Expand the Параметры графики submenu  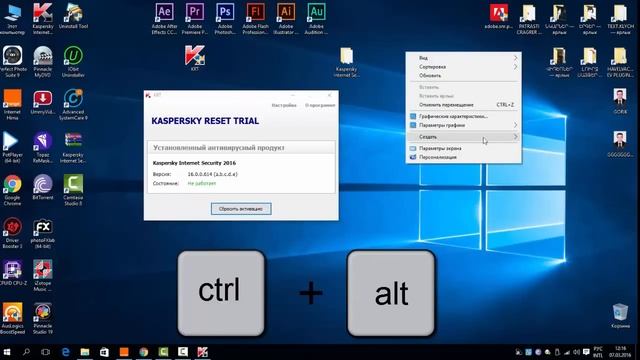(464, 125)
